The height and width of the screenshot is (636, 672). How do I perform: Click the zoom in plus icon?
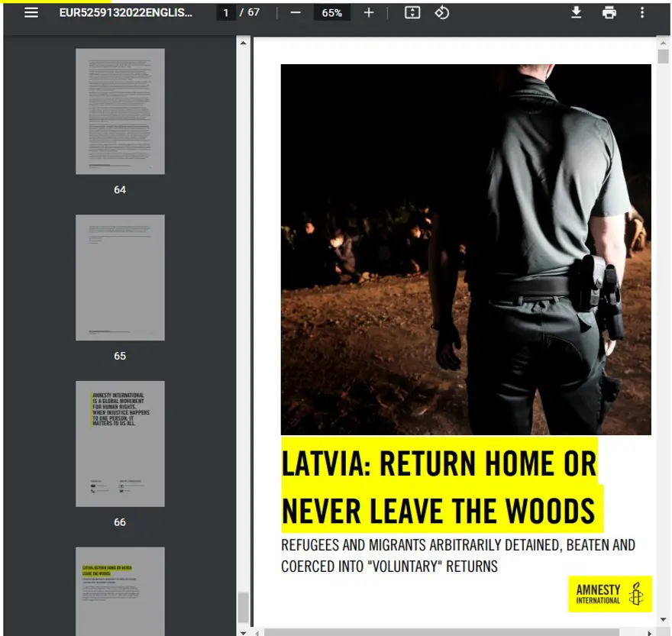pyautogui.click(x=369, y=13)
